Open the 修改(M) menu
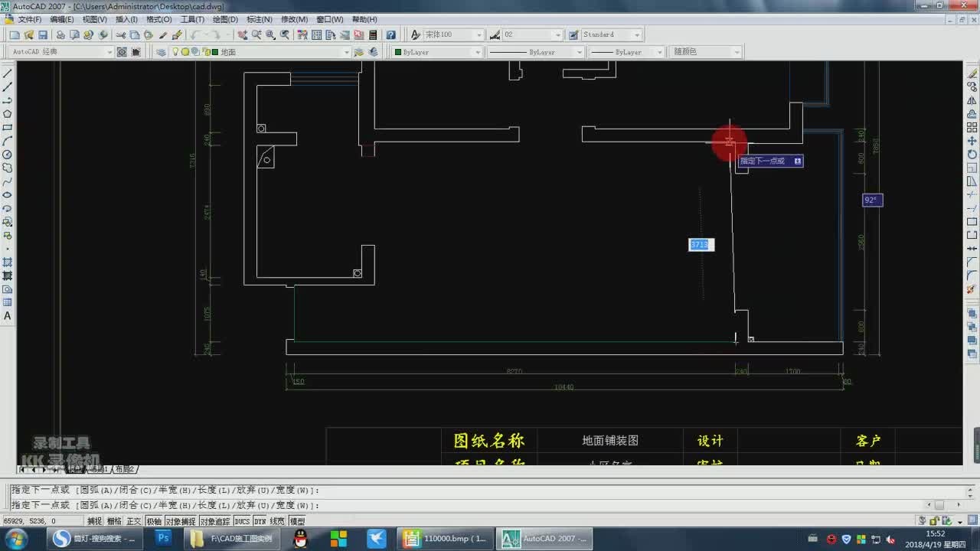The height and width of the screenshot is (551, 980). coord(294,19)
